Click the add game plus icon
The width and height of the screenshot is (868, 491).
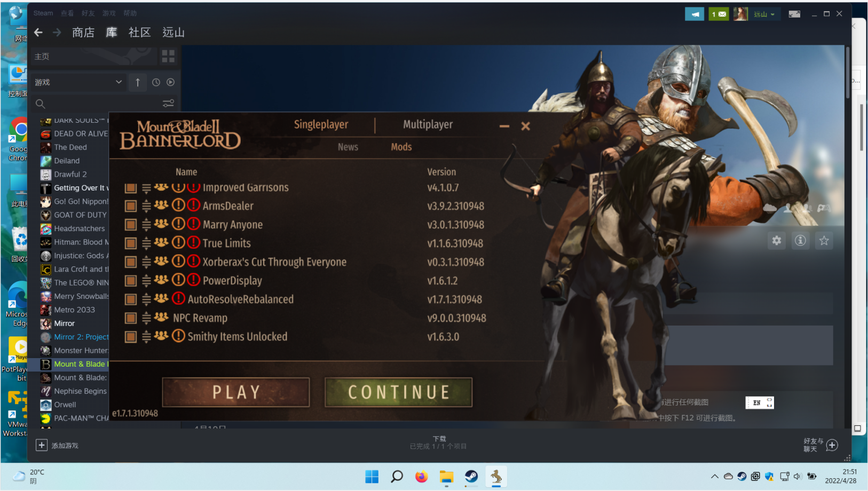tap(42, 445)
